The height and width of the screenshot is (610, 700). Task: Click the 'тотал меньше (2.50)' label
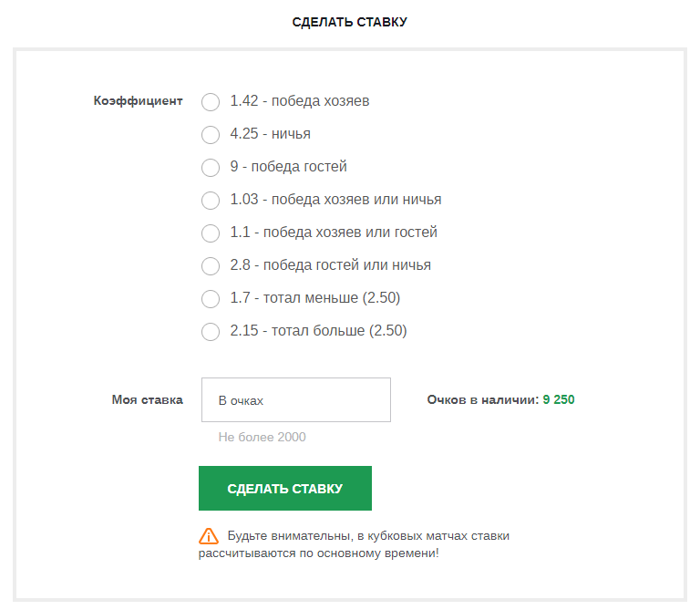tap(332, 298)
